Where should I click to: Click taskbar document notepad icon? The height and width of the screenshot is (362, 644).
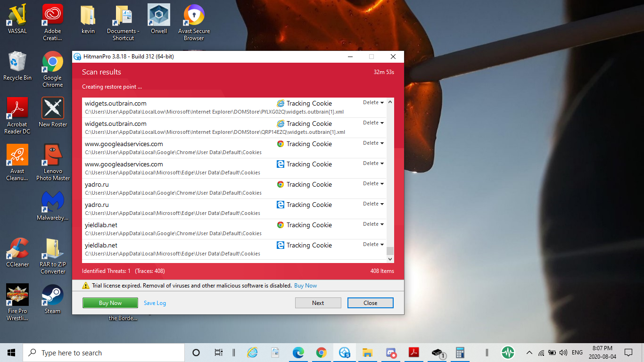(x=275, y=353)
